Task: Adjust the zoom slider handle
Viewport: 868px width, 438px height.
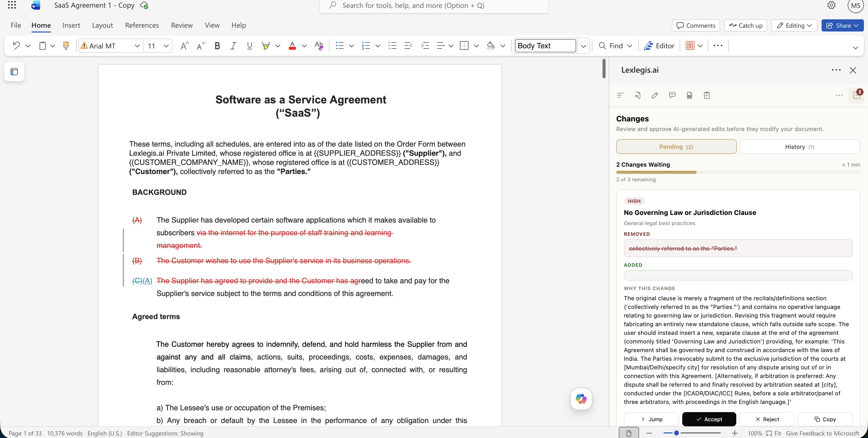Action: [676, 433]
